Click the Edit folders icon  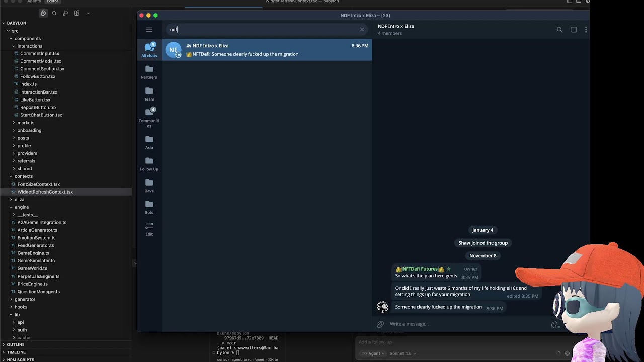(x=149, y=229)
